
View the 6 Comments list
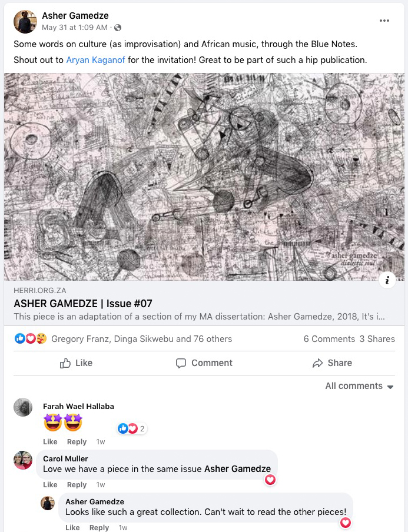[329, 339]
